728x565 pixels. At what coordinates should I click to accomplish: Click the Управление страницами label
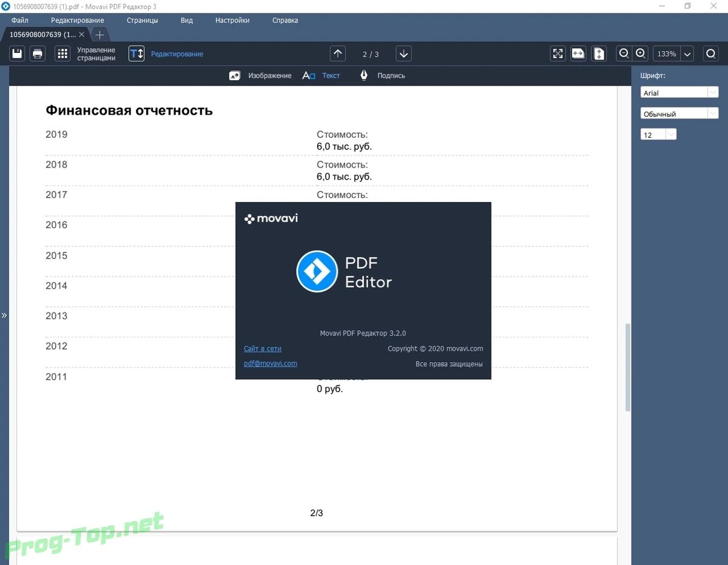96,54
